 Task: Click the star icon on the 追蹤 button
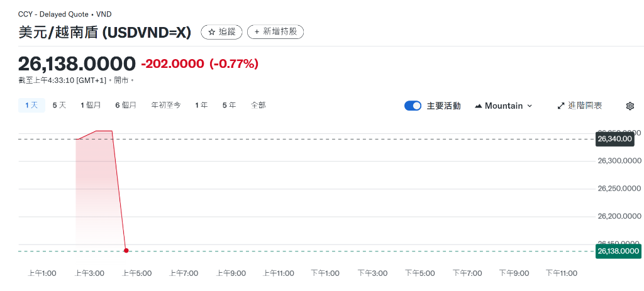pyautogui.click(x=212, y=32)
